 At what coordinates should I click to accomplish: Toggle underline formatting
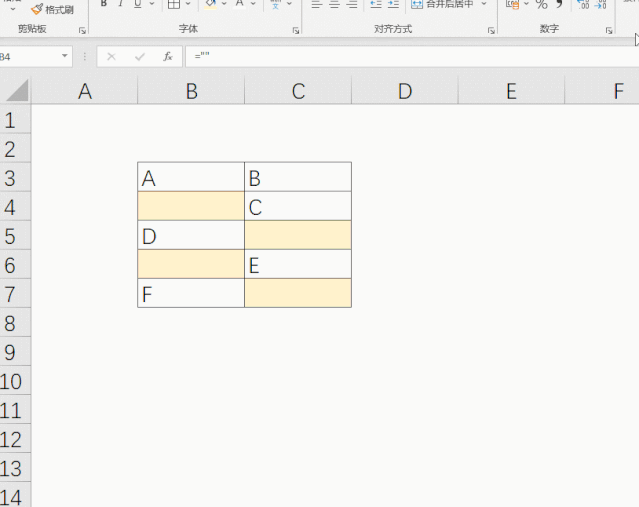138,4
